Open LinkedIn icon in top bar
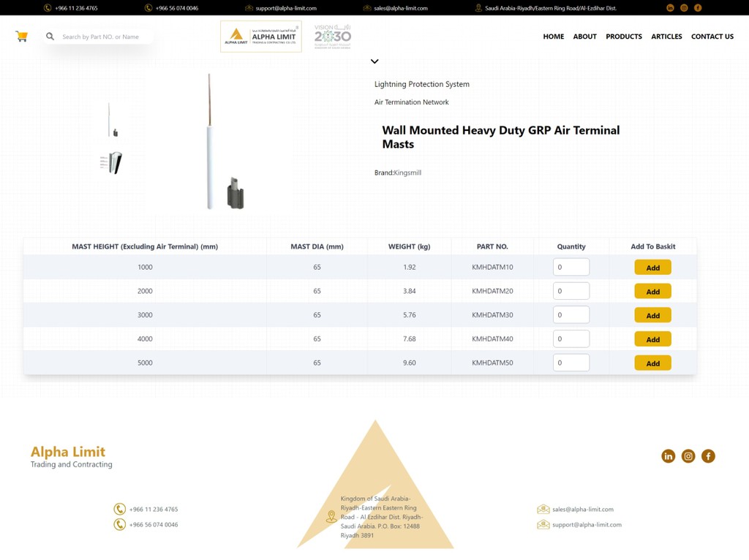749x560 pixels. tap(670, 8)
